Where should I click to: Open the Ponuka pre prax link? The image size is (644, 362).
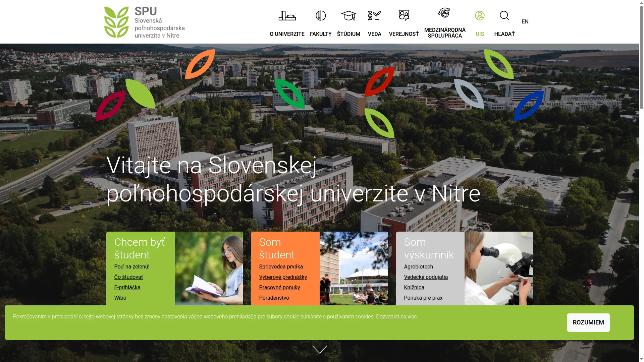tap(423, 298)
